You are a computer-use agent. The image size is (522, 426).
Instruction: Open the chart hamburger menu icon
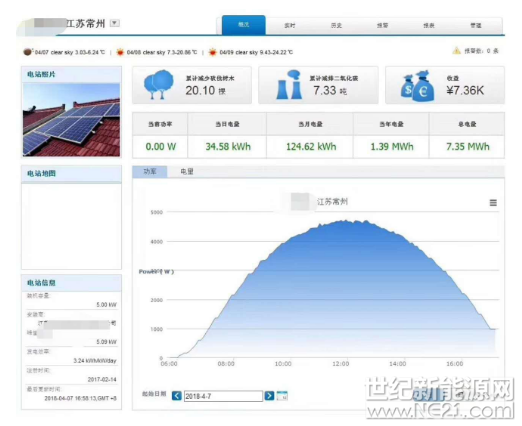pos(493,203)
